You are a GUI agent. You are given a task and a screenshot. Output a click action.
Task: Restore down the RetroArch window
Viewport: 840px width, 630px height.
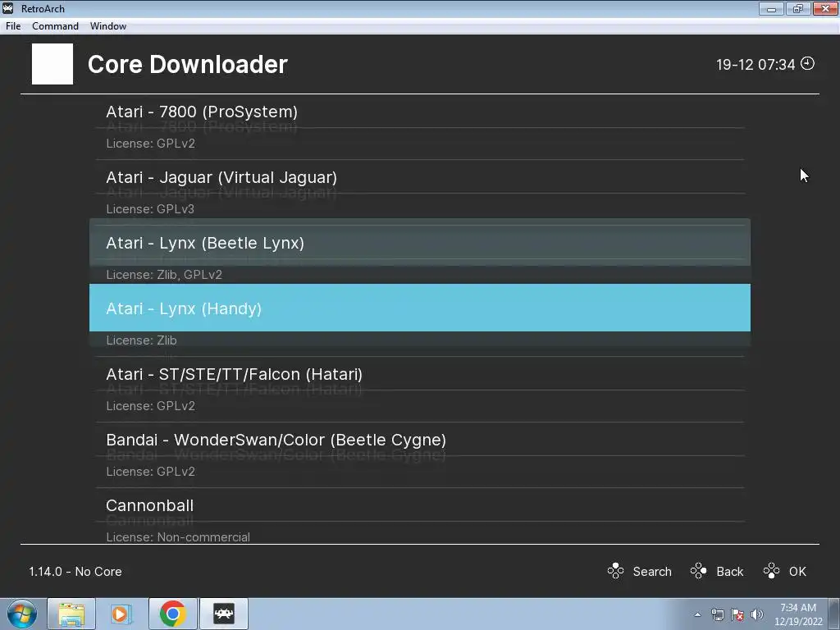(798, 8)
